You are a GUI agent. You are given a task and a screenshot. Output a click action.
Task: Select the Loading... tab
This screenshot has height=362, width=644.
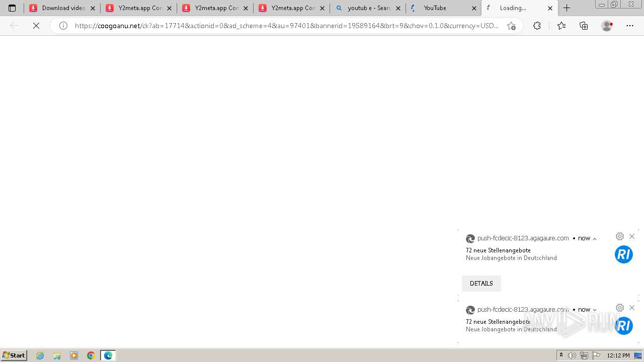[x=520, y=8]
